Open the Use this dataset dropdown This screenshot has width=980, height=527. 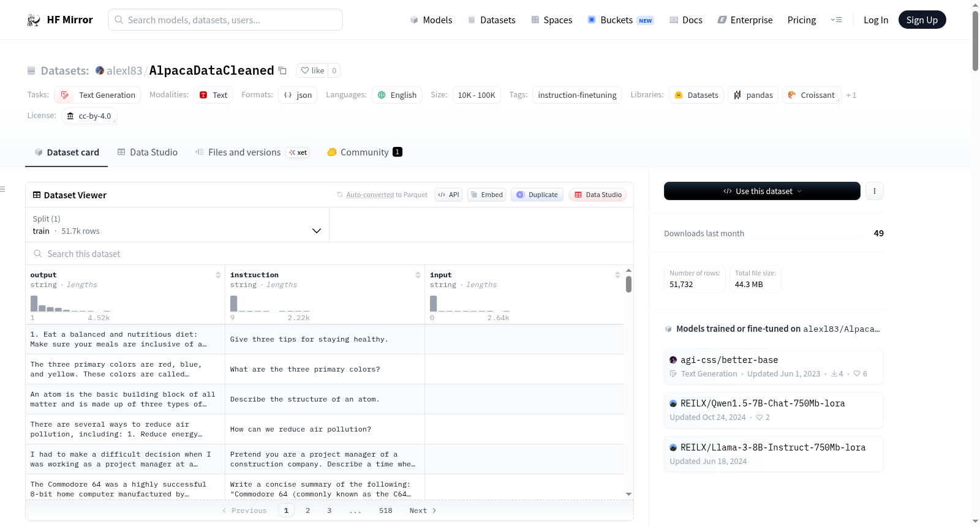pyautogui.click(x=762, y=191)
